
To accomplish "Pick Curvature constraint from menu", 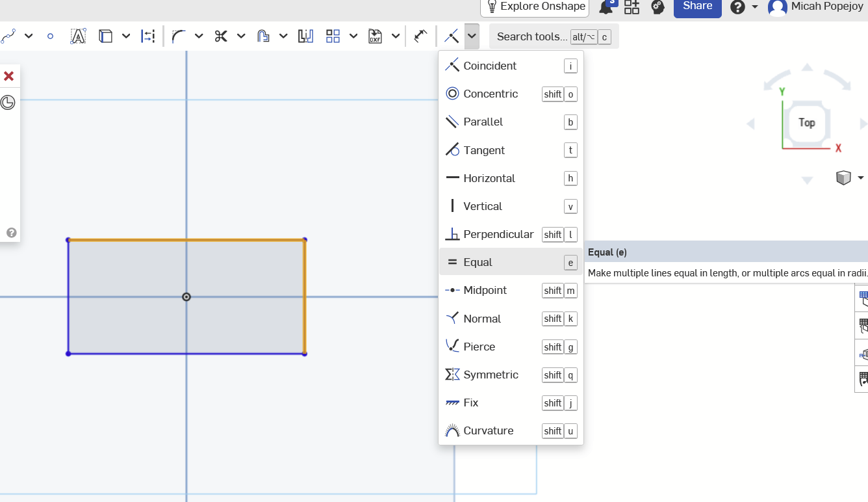I will pos(511,430).
